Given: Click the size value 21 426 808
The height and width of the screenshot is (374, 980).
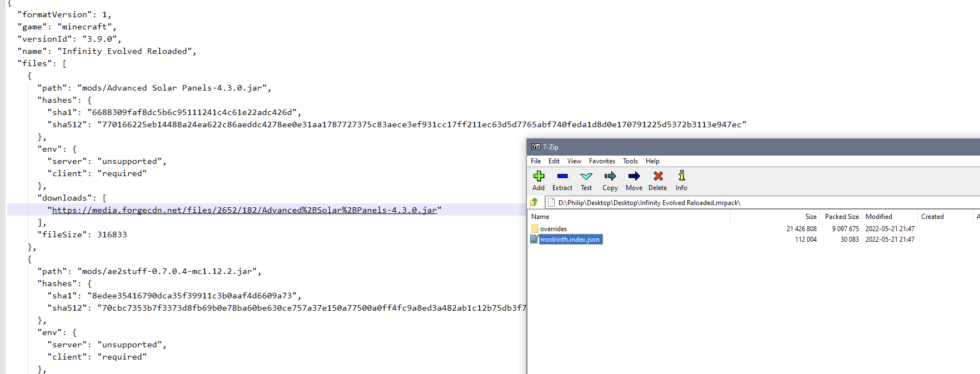Looking at the screenshot, I should click(x=801, y=228).
